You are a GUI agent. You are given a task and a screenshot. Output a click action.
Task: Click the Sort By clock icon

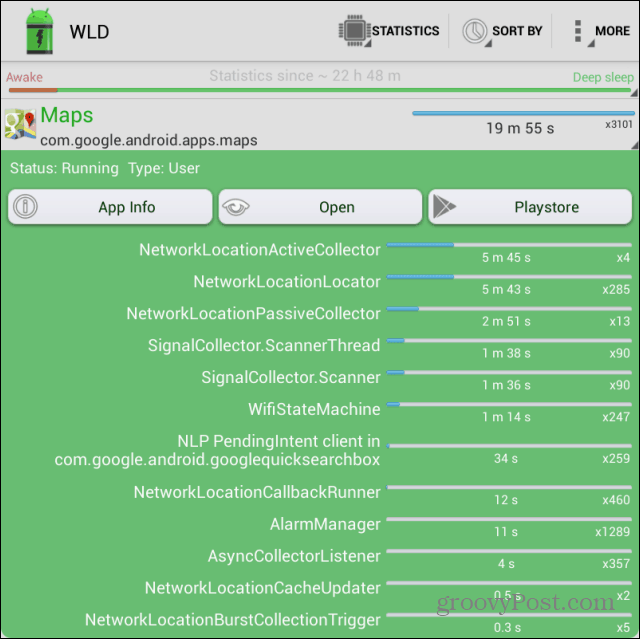point(474,31)
